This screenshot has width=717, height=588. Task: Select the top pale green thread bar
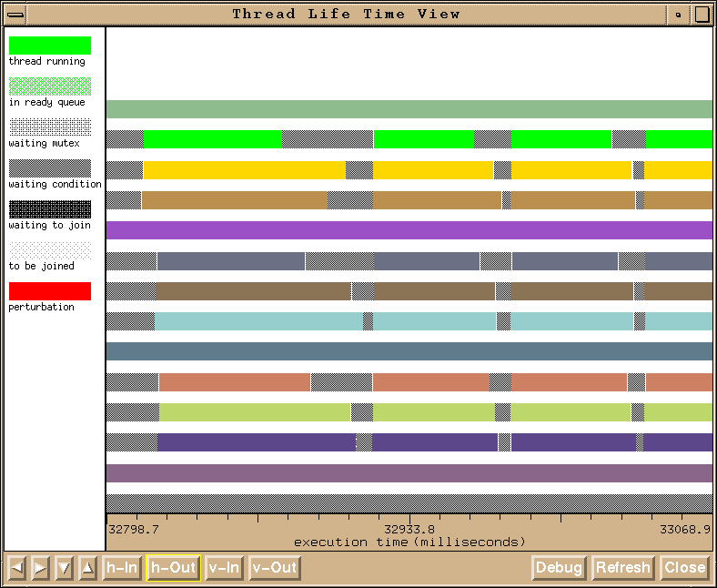[409, 109]
